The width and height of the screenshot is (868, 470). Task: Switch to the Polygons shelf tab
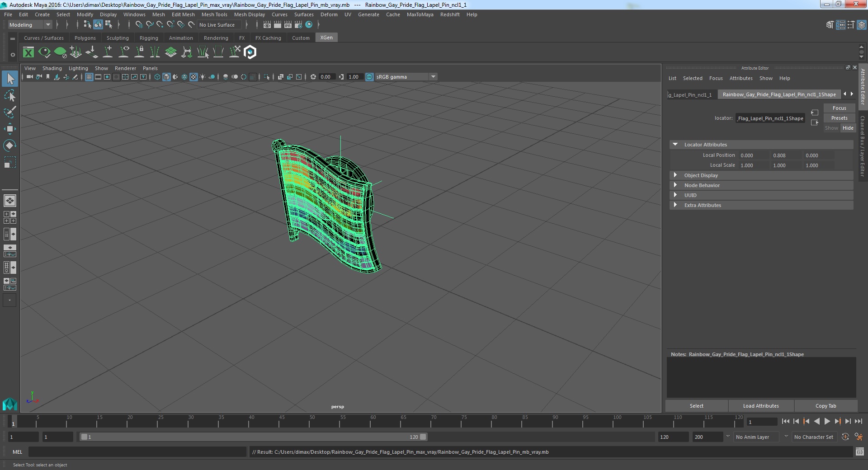click(85, 38)
